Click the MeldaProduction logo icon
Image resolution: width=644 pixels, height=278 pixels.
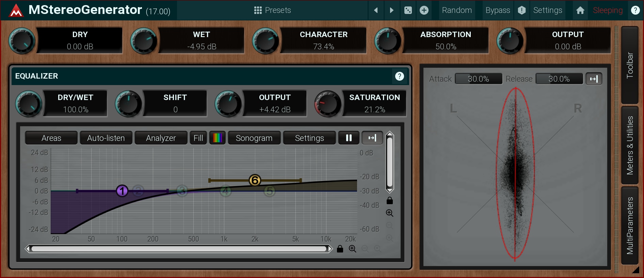(16, 11)
